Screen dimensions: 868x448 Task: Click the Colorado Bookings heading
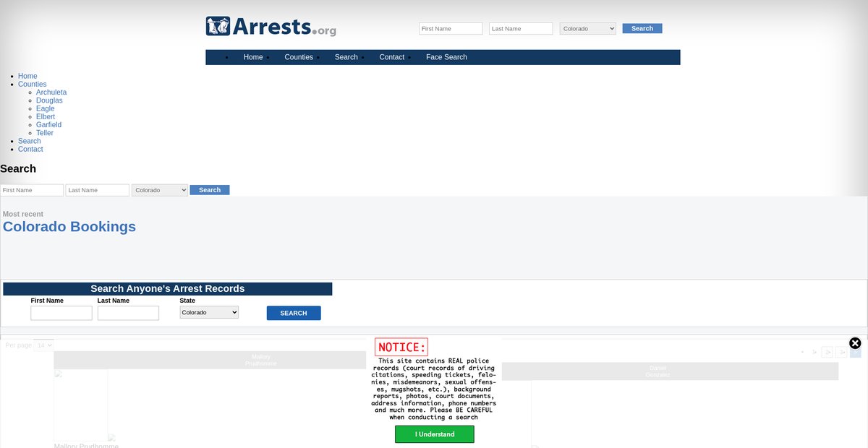pyautogui.click(x=69, y=227)
